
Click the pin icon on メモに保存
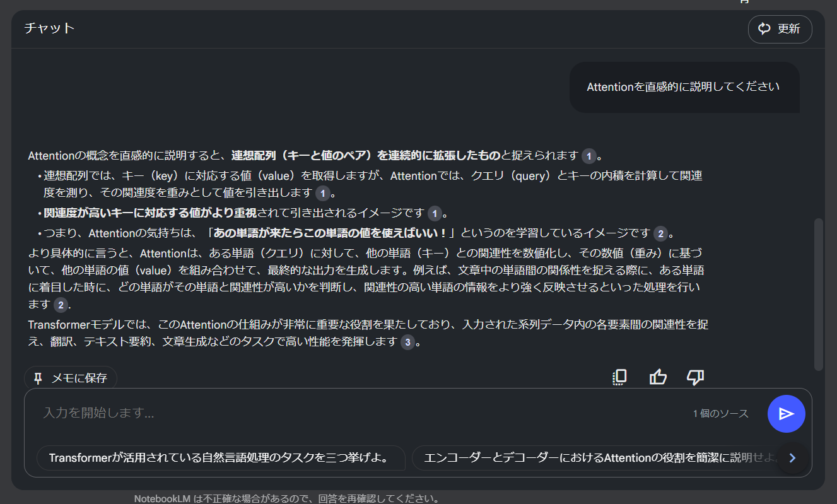pos(38,378)
